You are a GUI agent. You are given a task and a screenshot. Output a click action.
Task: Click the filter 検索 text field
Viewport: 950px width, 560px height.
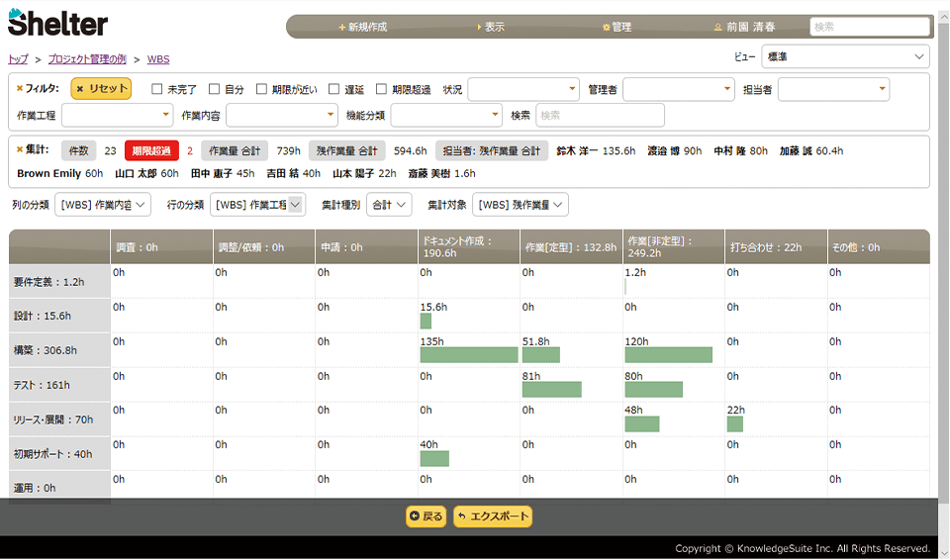(600, 115)
